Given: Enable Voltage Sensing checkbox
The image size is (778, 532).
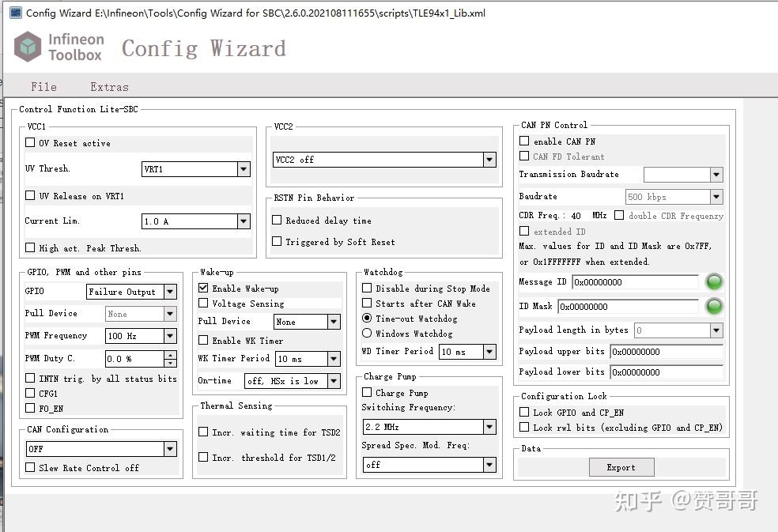Looking at the screenshot, I should tap(203, 303).
